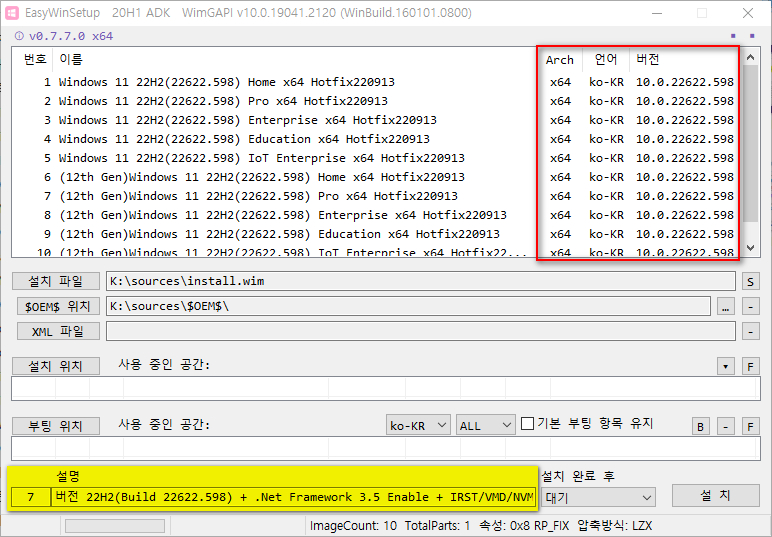Screen dimensions: 772x537
Task: Open the 대기 dropdown under 설치 완료 후
Action: pos(598,497)
